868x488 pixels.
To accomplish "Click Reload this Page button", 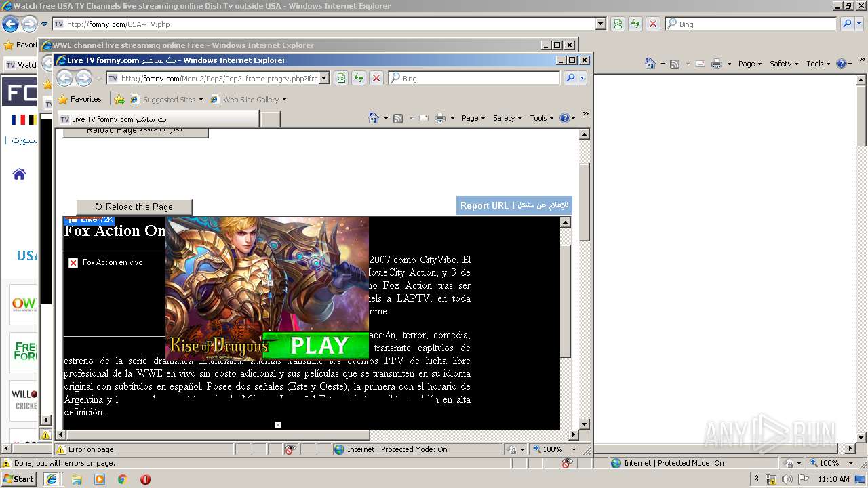I will click(134, 207).
